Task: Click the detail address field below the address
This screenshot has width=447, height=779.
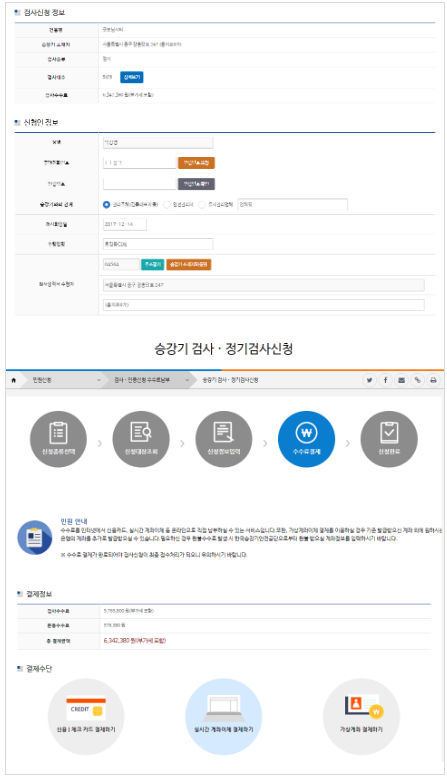Action: pyautogui.click(x=264, y=305)
